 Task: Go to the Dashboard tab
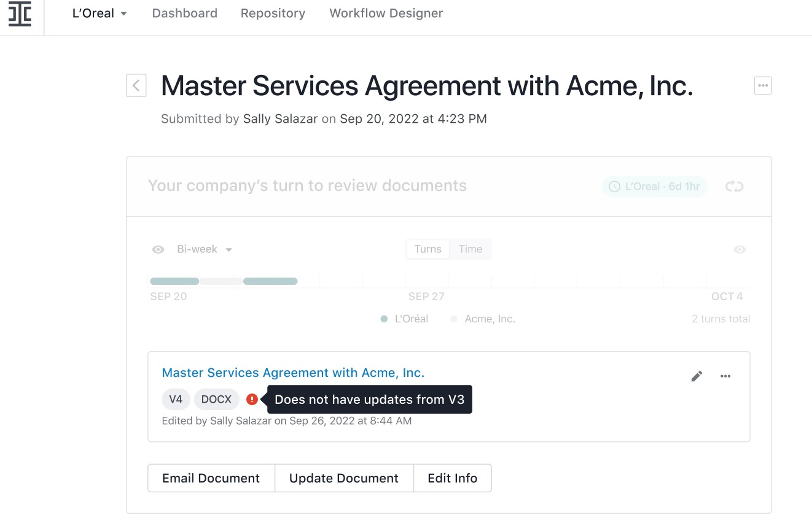tap(184, 14)
